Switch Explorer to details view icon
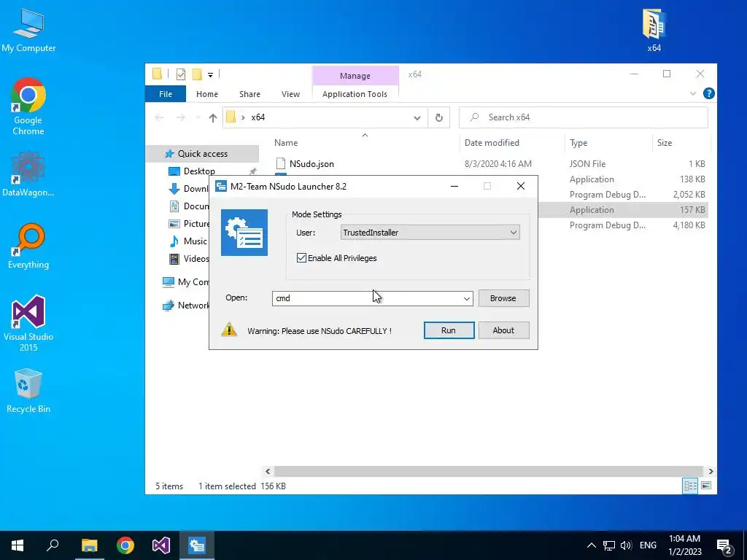Screen dimensions: 747x560 [690, 486]
